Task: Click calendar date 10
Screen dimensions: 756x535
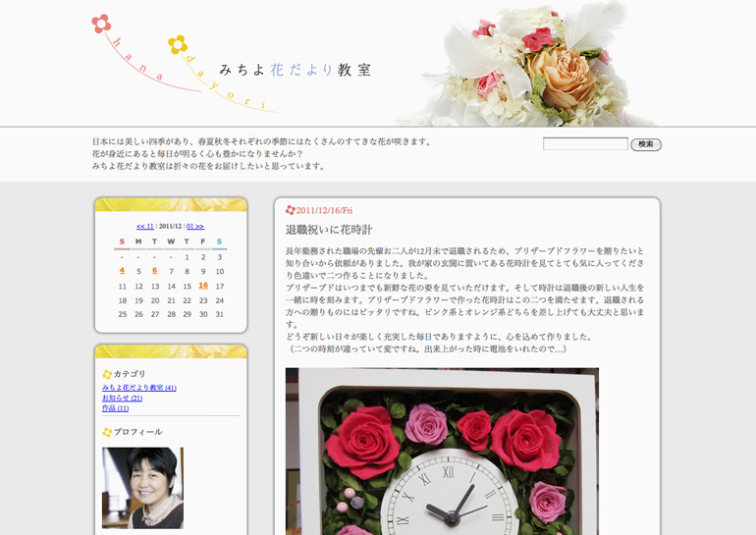Action: (220, 271)
